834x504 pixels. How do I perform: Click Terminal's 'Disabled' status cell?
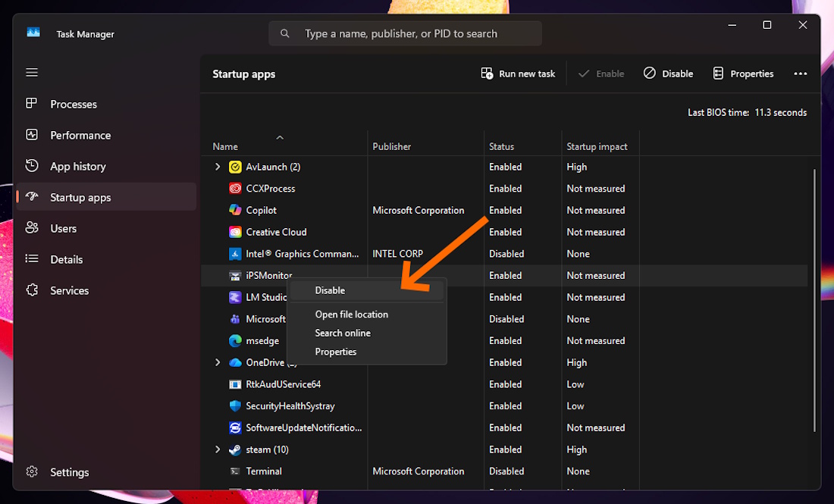[506, 471]
